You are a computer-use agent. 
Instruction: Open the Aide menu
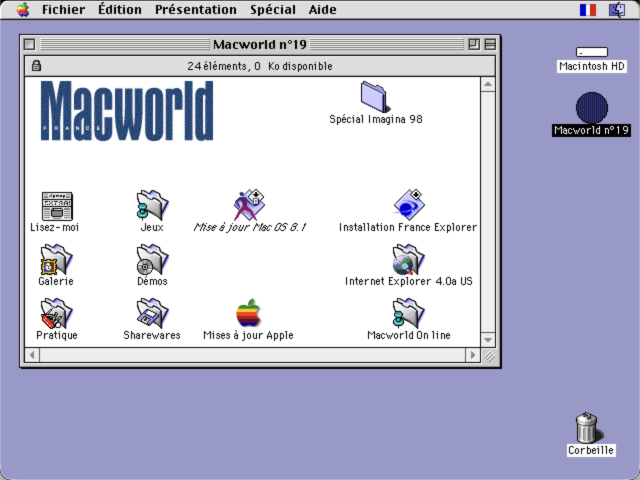[x=322, y=9]
